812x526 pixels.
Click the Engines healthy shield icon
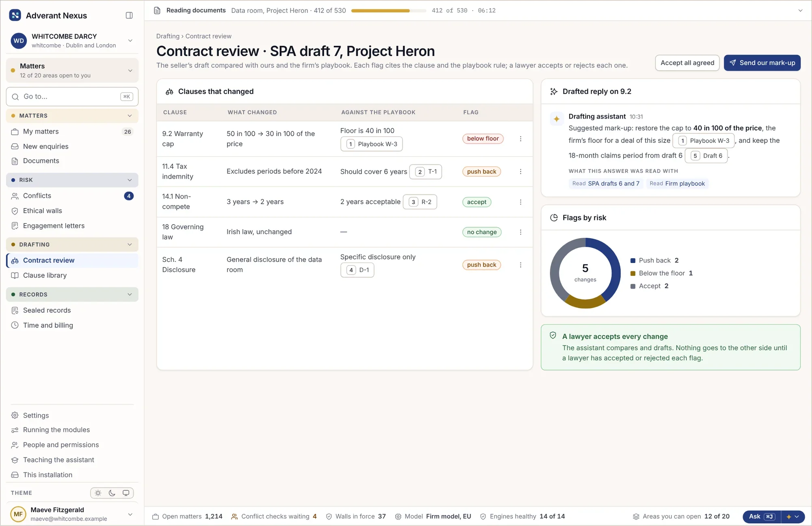(483, 517)
